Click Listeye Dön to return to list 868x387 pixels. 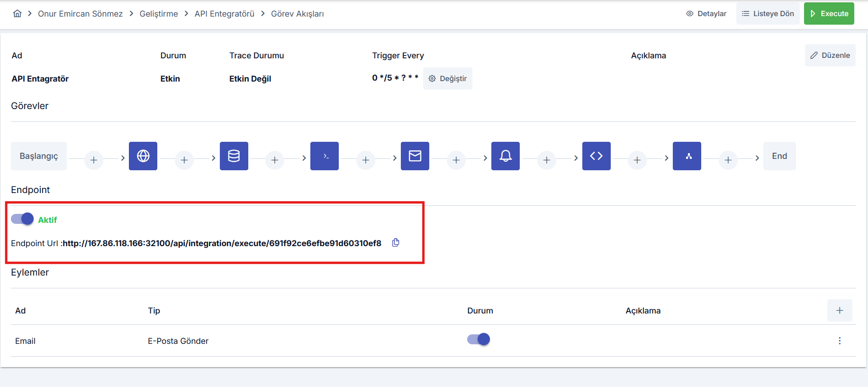pyautogui.click(x=768, y=14)
